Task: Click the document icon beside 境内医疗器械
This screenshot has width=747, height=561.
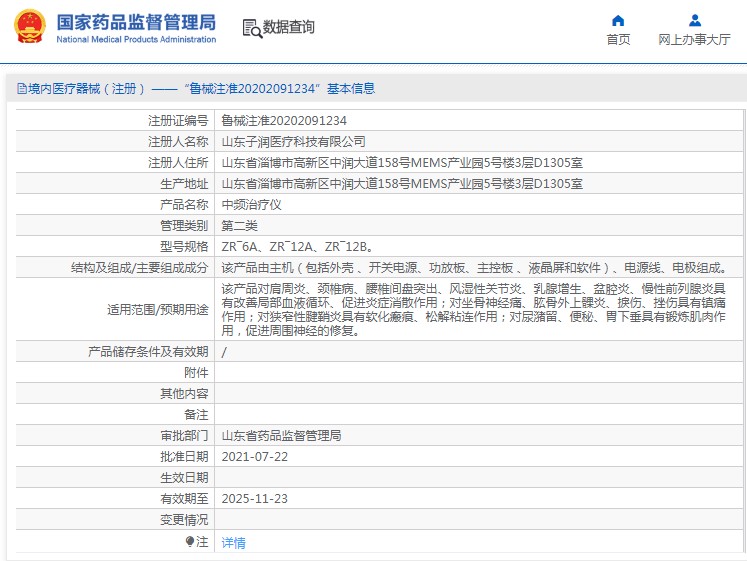Action: click(x=21, y=89)
